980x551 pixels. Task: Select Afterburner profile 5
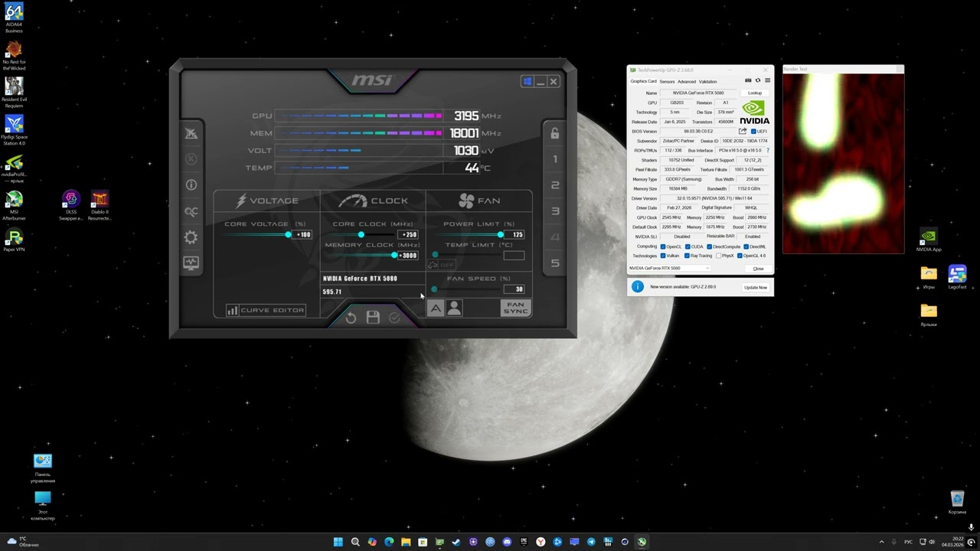click(x=555, y=263)
